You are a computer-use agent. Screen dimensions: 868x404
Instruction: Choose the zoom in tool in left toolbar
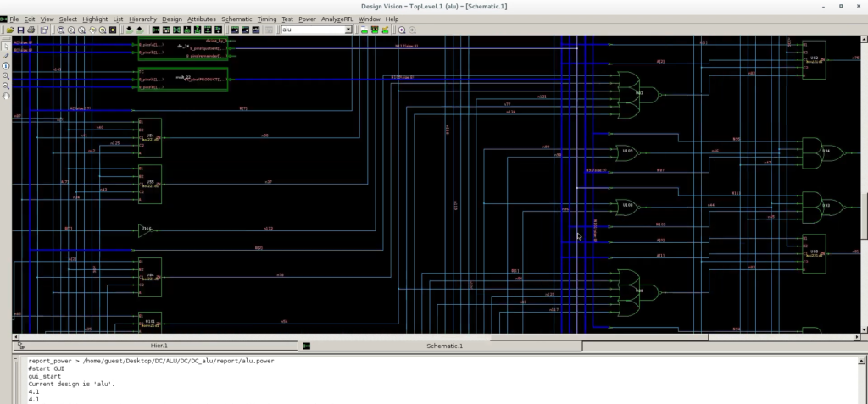click(x=6, y=76)
